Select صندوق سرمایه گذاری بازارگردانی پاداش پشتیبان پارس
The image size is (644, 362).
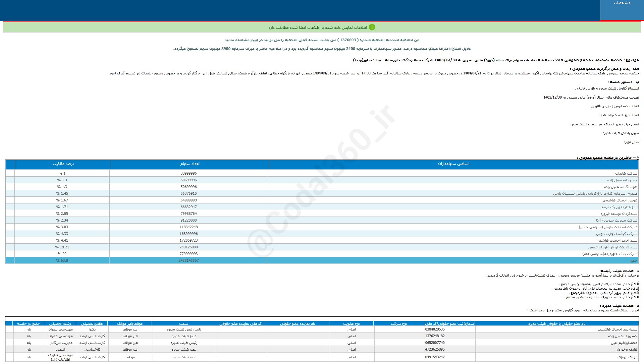[322, 193]
